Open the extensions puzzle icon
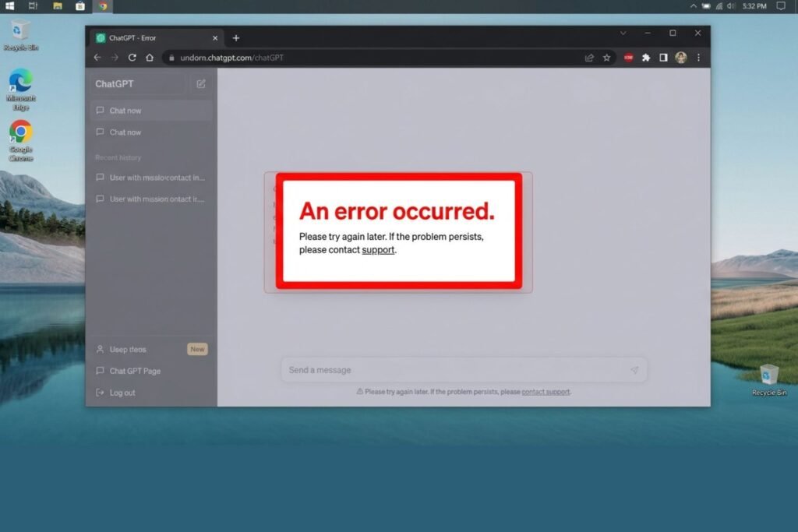This screenshot has width=798, height=532. pyautogui.click(x=646, y=58)
